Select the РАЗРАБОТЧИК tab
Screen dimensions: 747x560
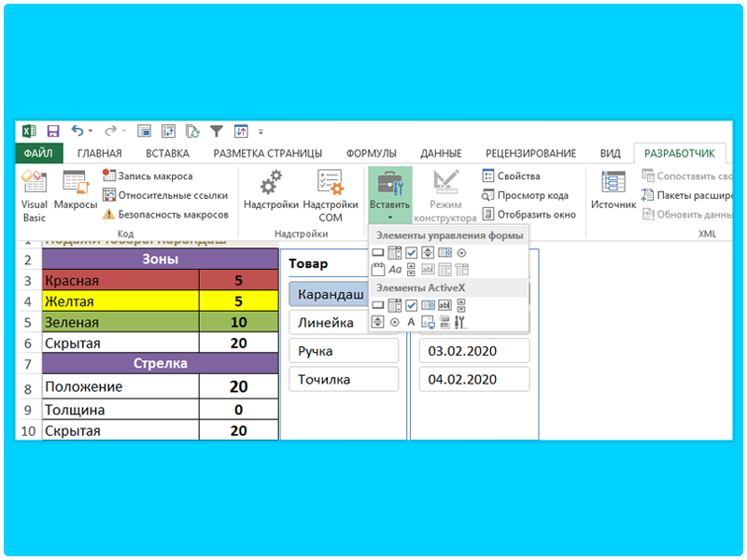pyautogui.click(x=680, y=153)
